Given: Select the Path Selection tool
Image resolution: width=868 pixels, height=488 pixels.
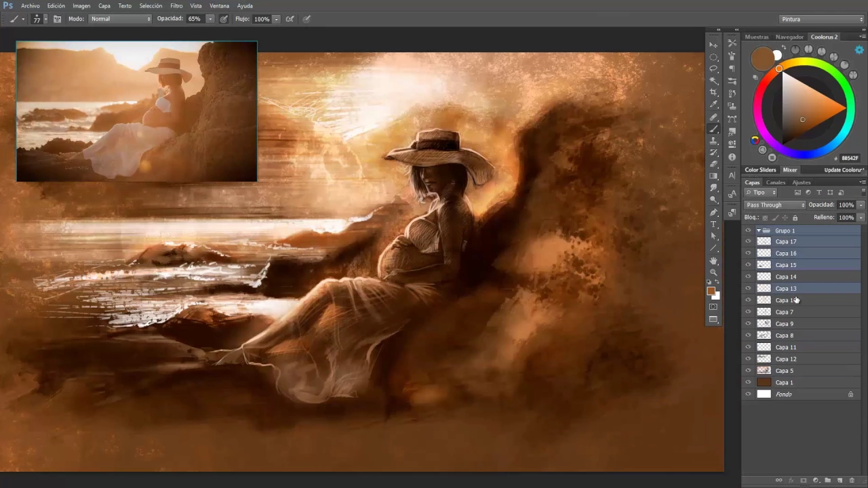Looking at the screenshot, I should 713,236.
